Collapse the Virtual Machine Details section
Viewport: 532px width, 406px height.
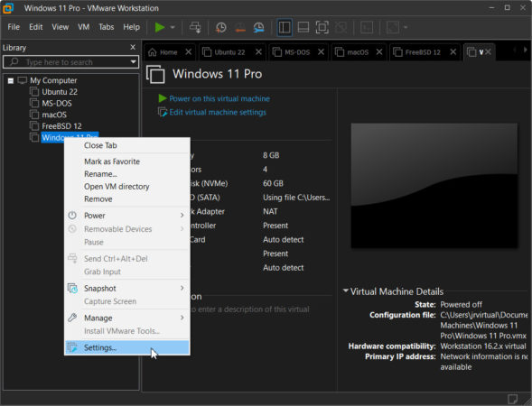pyautogui.click(x=345, y=291)
